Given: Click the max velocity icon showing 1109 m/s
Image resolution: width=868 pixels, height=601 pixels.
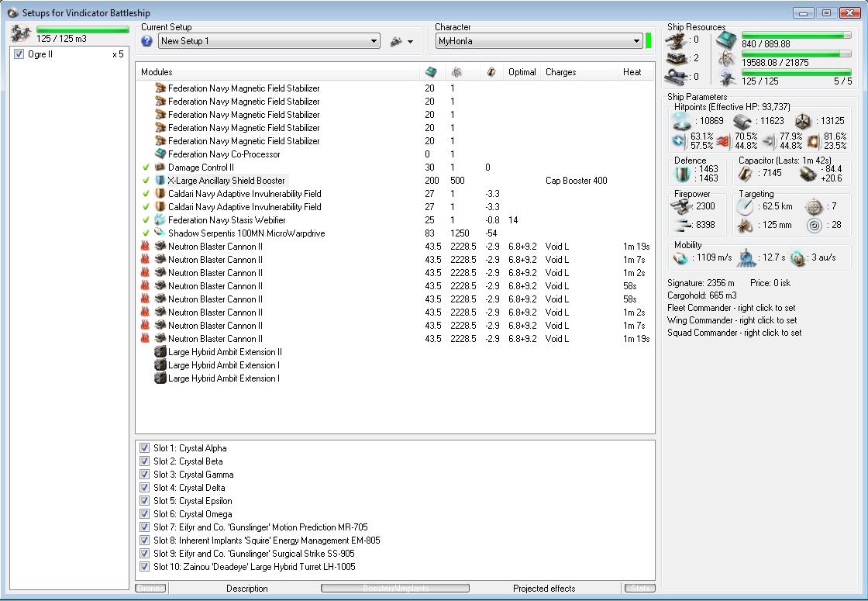Looking at the screenshot, I should 680,258.
